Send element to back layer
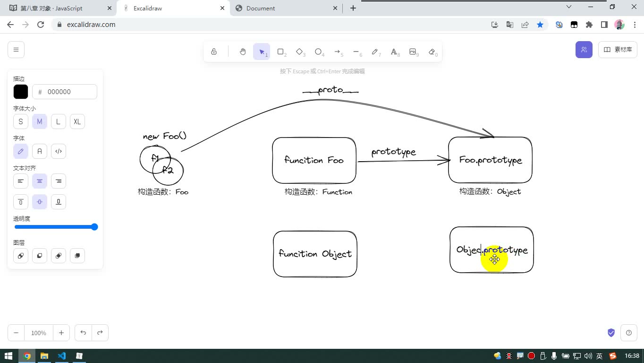 pyautogui.click(x=21, y=256)
